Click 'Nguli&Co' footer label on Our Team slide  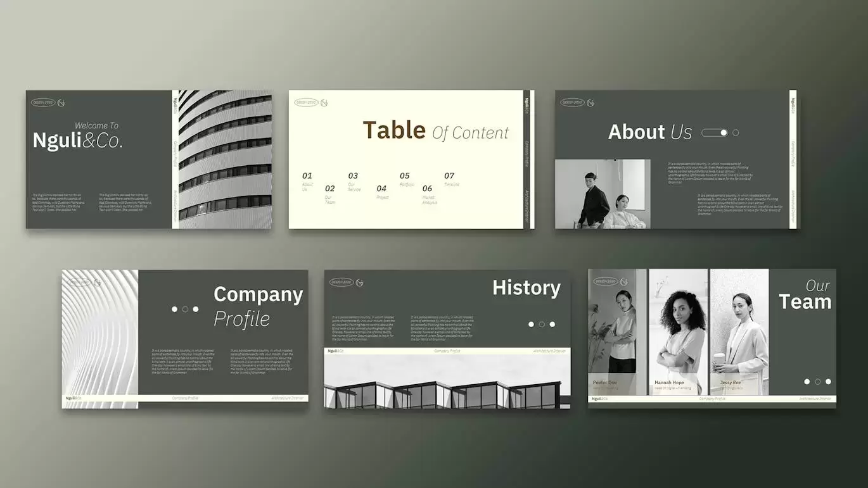pyautogui.click(x=600, y=399)
